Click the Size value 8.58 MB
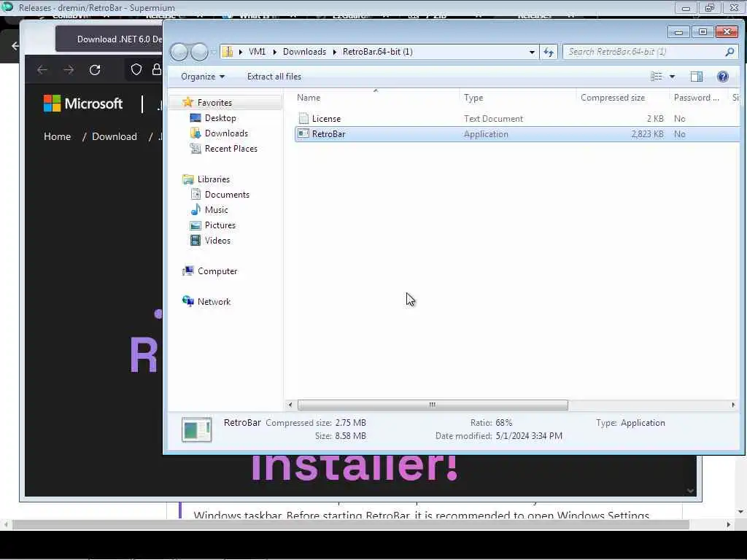This screenshot has width=747, height=560. (350, 436)
